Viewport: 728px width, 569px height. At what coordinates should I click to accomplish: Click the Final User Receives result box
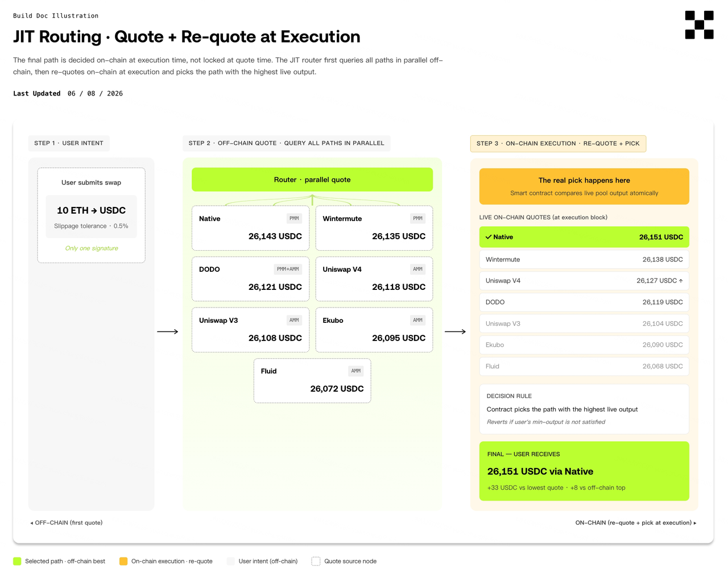tap(584, 471)
